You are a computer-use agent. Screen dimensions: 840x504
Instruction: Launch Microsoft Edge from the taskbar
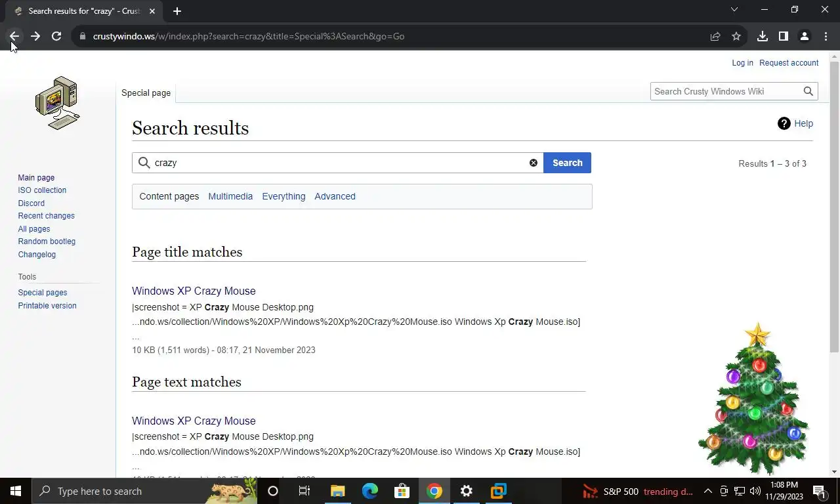[370, 491]
